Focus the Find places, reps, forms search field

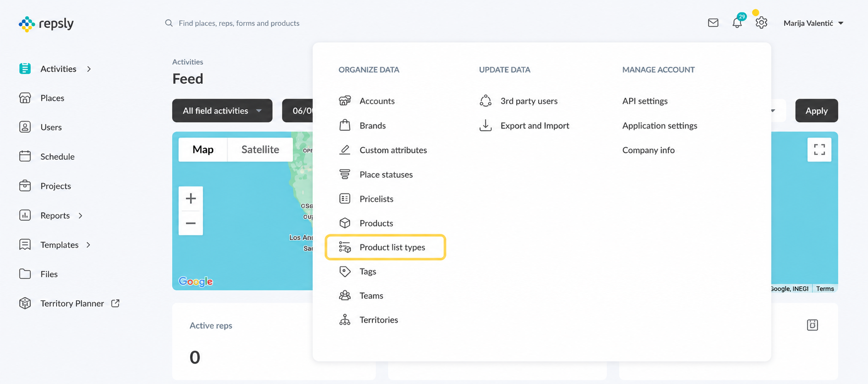239,23
